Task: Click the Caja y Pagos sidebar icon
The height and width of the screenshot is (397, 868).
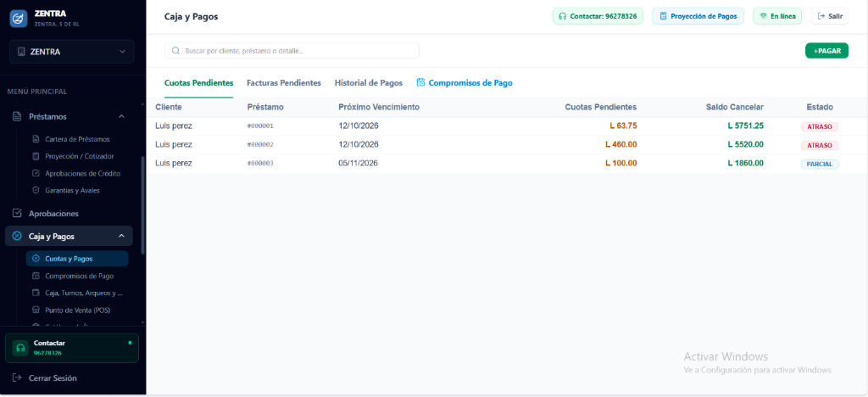Action: 17,237
